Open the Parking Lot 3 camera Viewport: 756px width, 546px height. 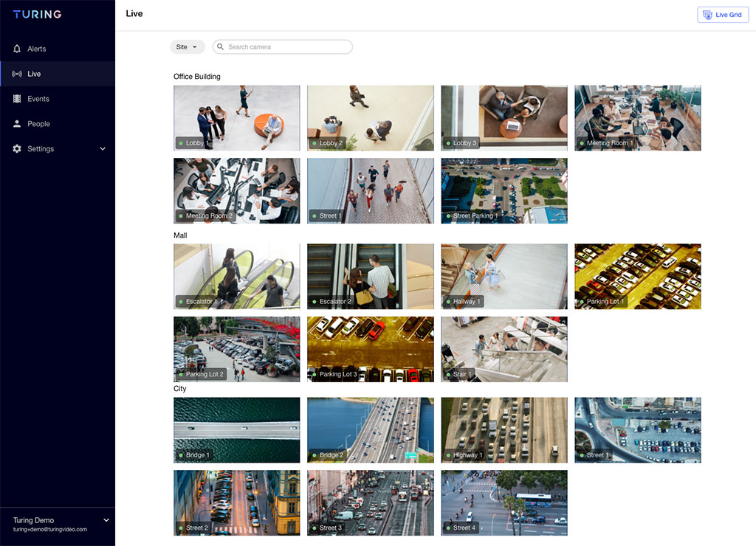click(x=371, y=350)
